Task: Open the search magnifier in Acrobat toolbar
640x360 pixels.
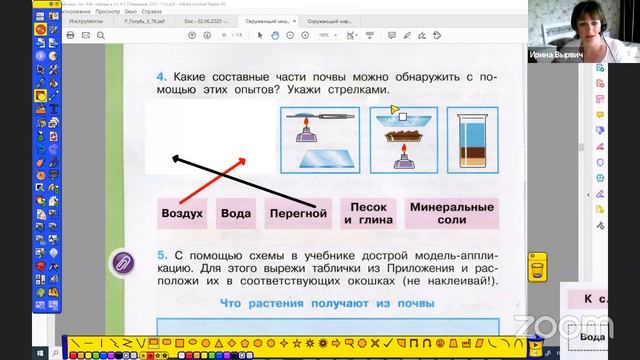Action: [101, 36]
